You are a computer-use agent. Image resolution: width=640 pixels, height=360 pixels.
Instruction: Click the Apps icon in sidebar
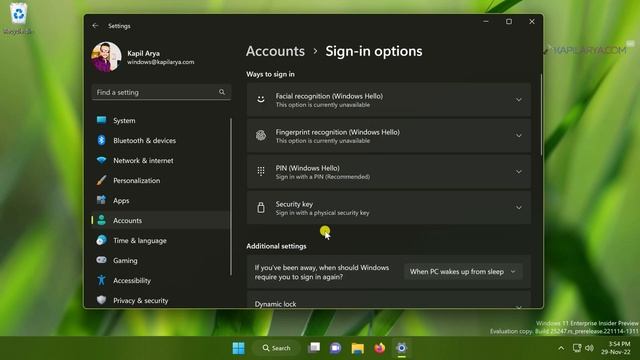(x=102, y=200)
